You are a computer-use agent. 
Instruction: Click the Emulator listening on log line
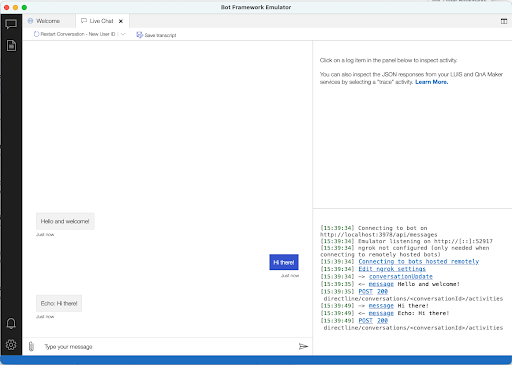pos(406,241)
